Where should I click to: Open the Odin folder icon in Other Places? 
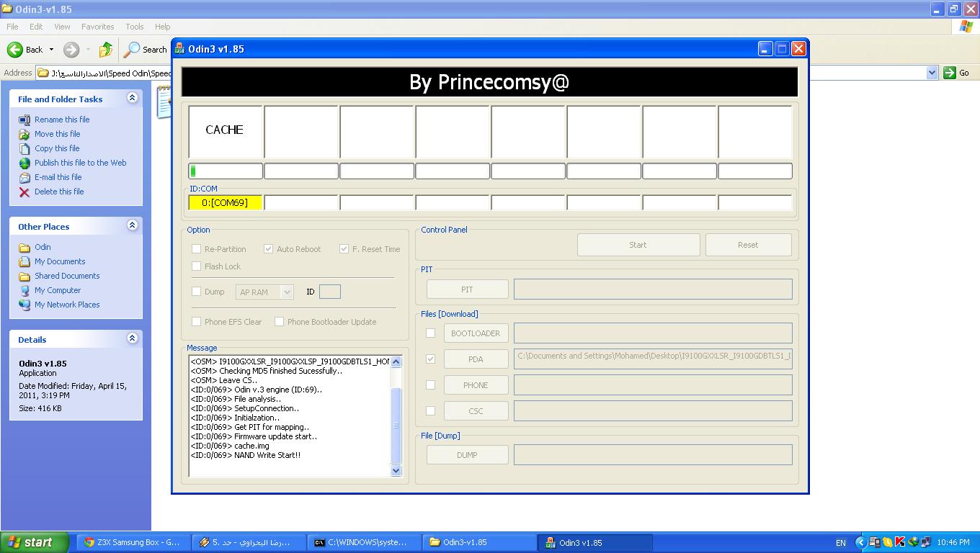[24, 247]
